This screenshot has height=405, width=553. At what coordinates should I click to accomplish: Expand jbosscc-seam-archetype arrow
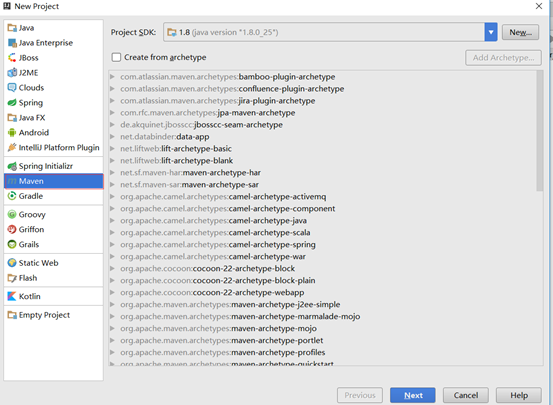(112, 125)
